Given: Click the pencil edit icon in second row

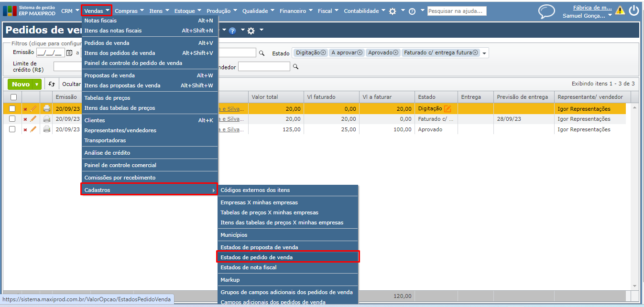Looking at the screenshot, I should click(33, 119).
